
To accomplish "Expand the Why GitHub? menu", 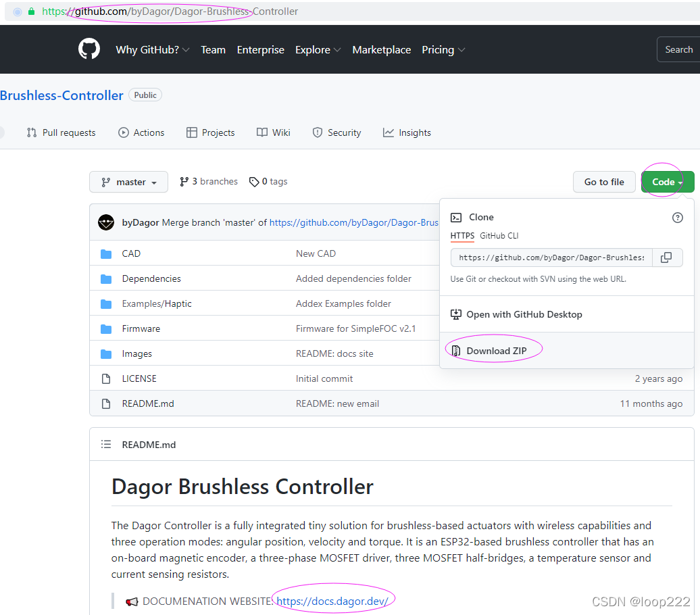I will pos(152,49).
